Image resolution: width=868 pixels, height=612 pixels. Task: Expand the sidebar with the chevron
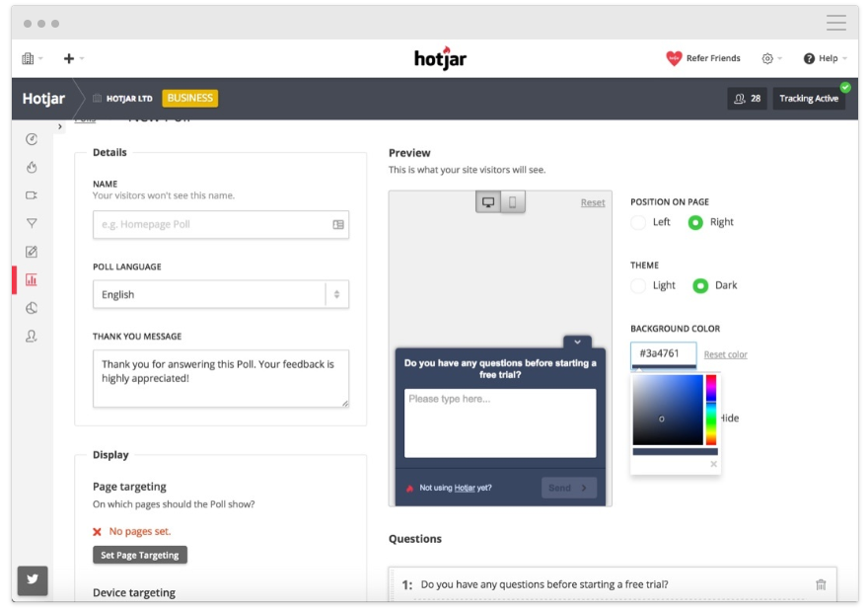pyautogui.click(x=60, y=126)
